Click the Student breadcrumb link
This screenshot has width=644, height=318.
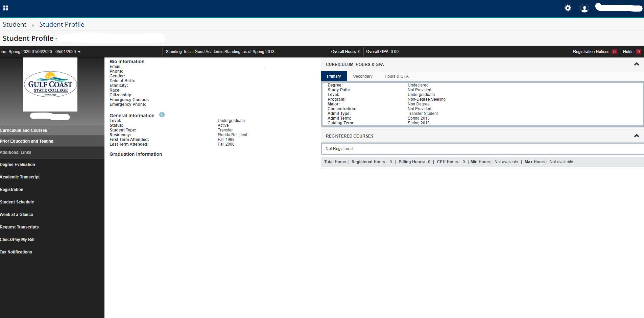click(15, 24)
